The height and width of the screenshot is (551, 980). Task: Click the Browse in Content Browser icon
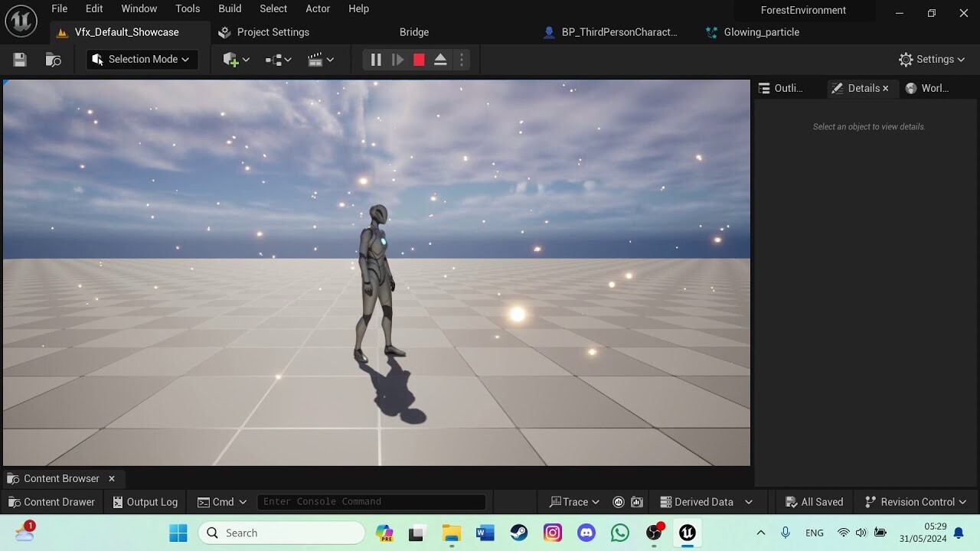tap(52, 59)
